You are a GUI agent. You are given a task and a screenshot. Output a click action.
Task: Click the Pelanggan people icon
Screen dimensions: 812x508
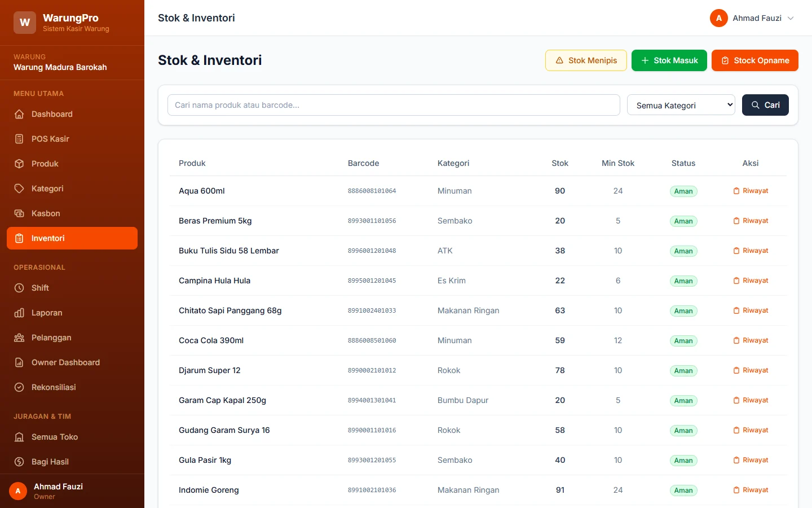point(19,338)
